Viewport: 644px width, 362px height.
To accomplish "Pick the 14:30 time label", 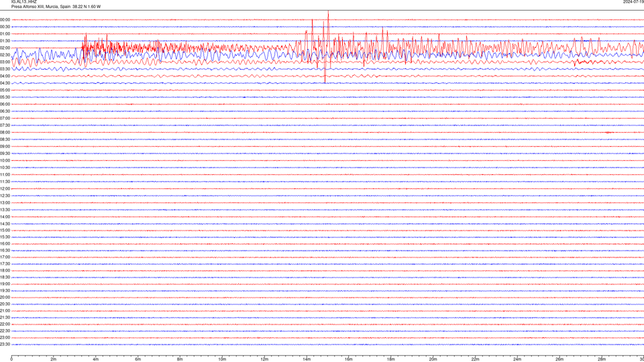I will (5, 224).
